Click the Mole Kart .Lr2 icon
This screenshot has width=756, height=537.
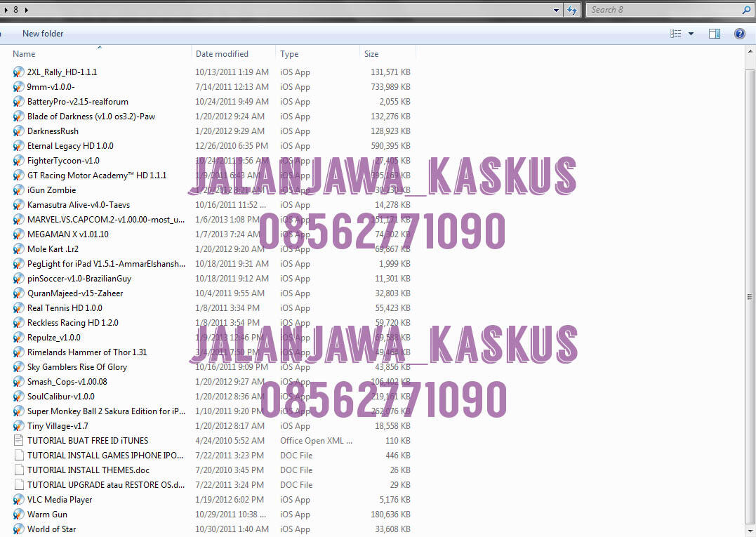(18, 249)
